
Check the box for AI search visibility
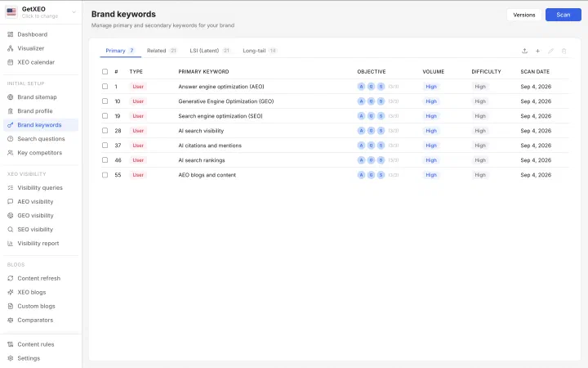[105, 131]
